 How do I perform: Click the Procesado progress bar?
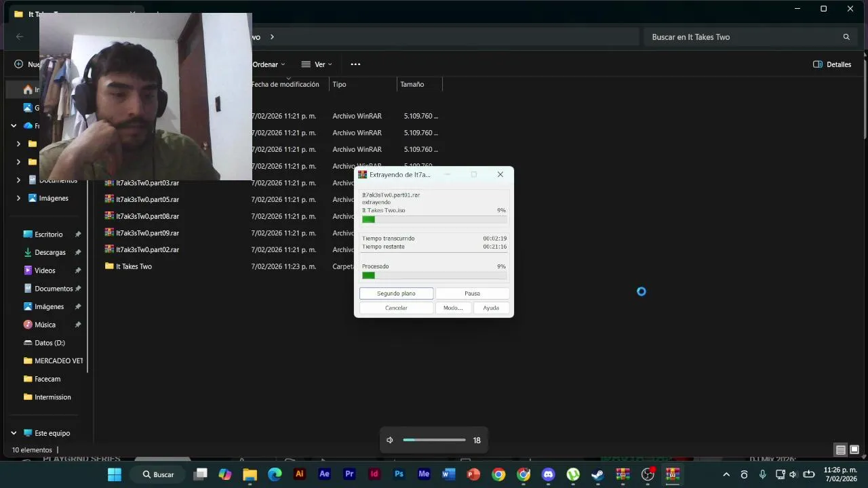click(434, 275)
